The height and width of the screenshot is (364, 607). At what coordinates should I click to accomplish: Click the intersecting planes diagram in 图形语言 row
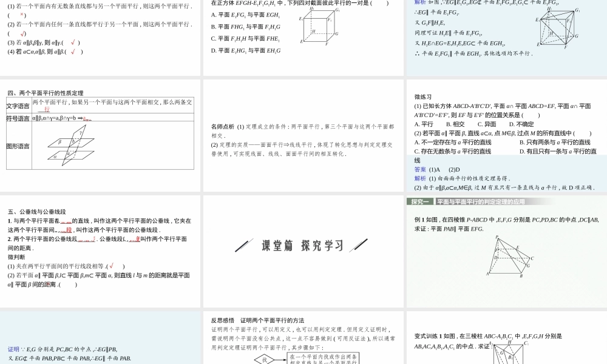67,146
